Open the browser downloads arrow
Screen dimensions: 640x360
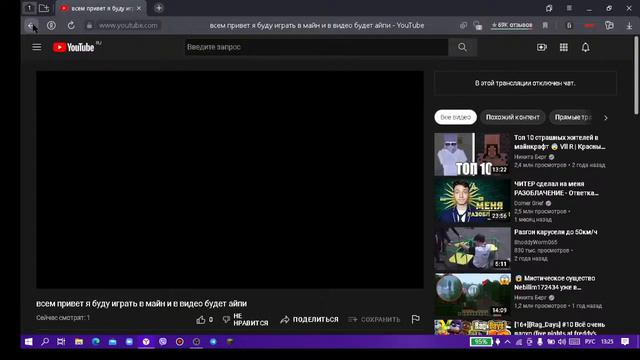coord(629,25)
